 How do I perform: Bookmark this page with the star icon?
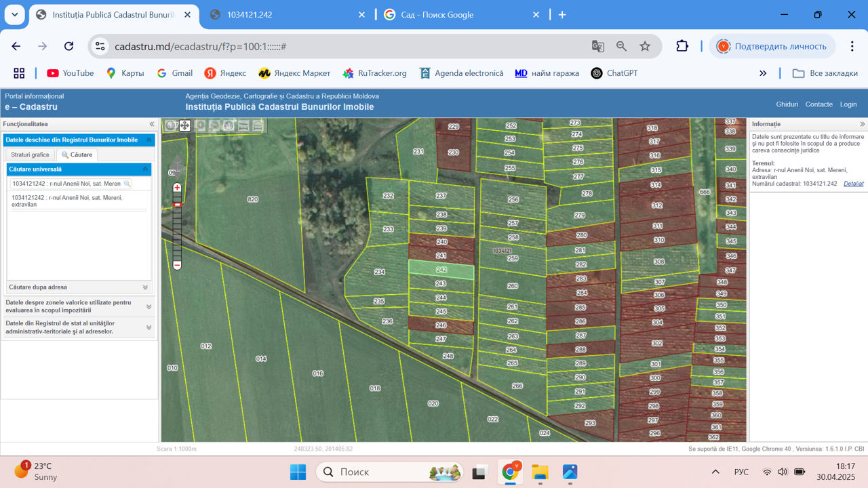click(x=645, y=46)
